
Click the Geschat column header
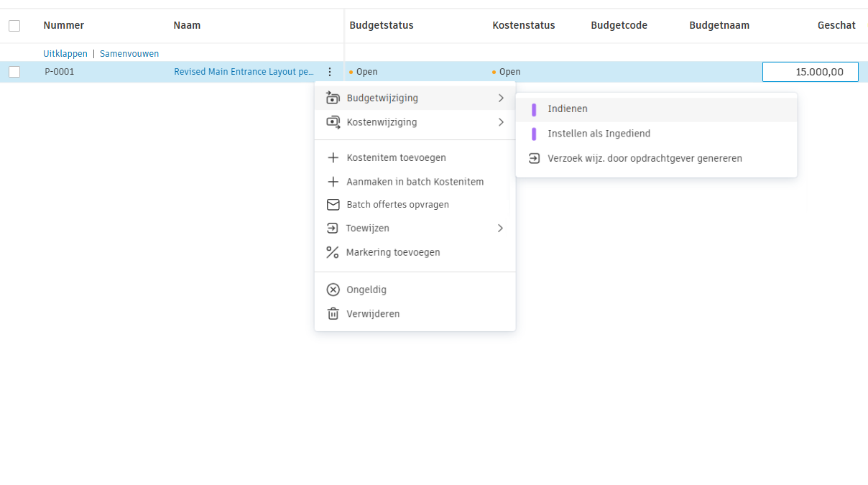point(836,25)
